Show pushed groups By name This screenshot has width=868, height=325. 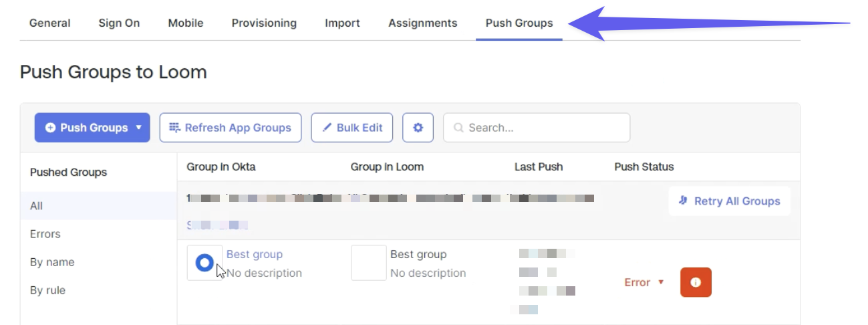(x=52, y=262)
